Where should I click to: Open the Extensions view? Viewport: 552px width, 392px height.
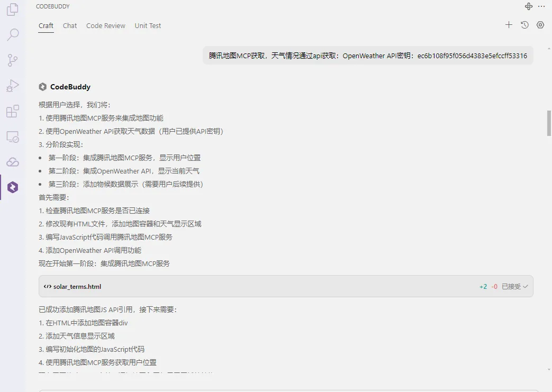(x=13, y=111)
